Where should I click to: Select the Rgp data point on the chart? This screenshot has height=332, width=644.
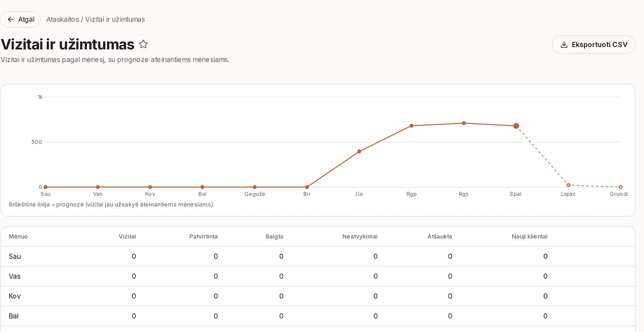click(x=412, y=126)
